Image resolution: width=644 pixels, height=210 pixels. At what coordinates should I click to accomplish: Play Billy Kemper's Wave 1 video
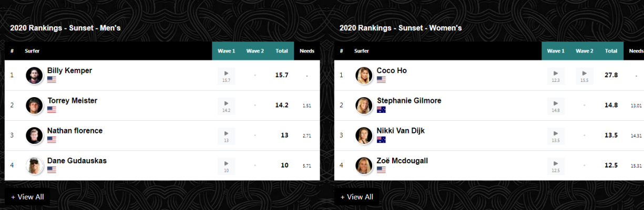point(226,76)
